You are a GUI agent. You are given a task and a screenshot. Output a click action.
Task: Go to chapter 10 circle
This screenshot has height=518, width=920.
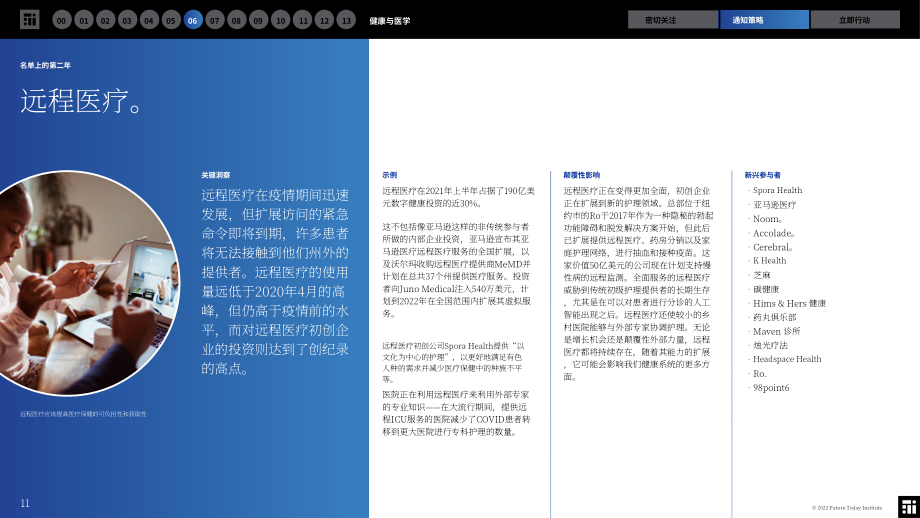coord(280,20)
